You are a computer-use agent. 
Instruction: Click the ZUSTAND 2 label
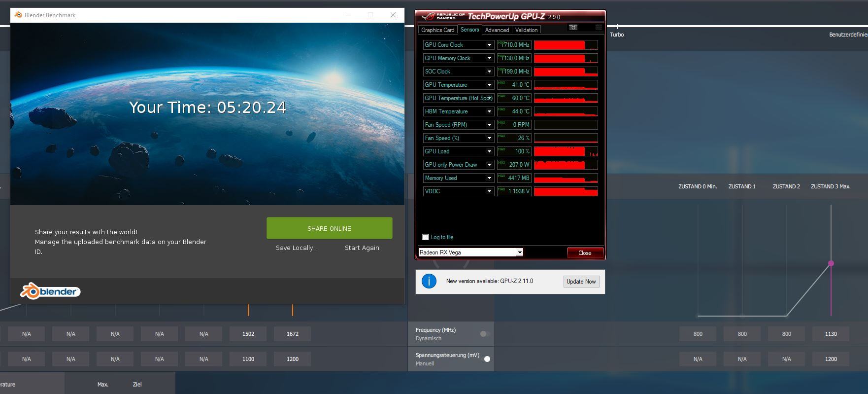pos(786,186)
